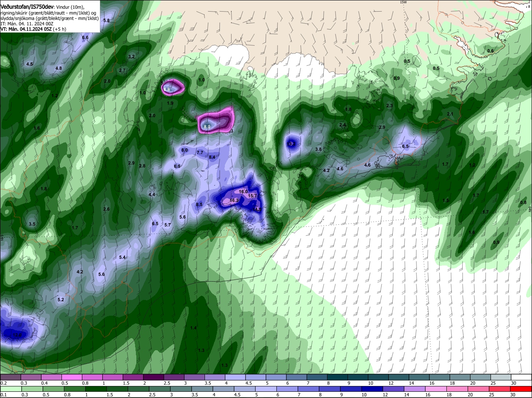The width and height of the screenshot is (532, 398).
Task: Select the 16.3 precipitation value on the map
Action: tap(234, 200)
